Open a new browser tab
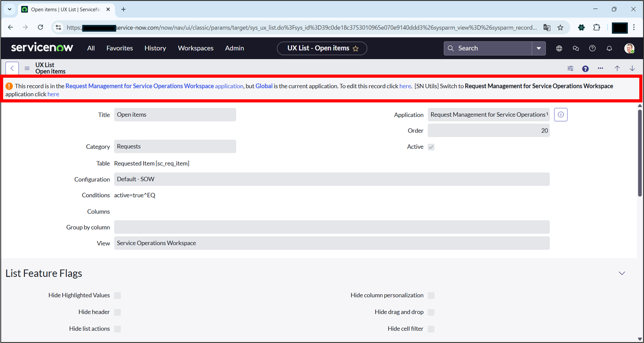 pyautogui.click(x=123, y=9)
